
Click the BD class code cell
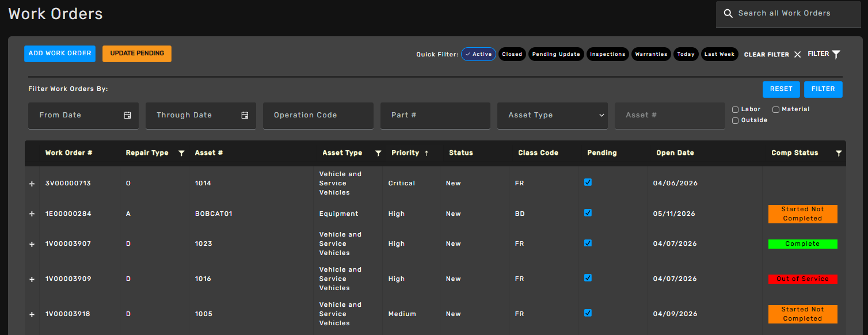click(x=520, y=214)
